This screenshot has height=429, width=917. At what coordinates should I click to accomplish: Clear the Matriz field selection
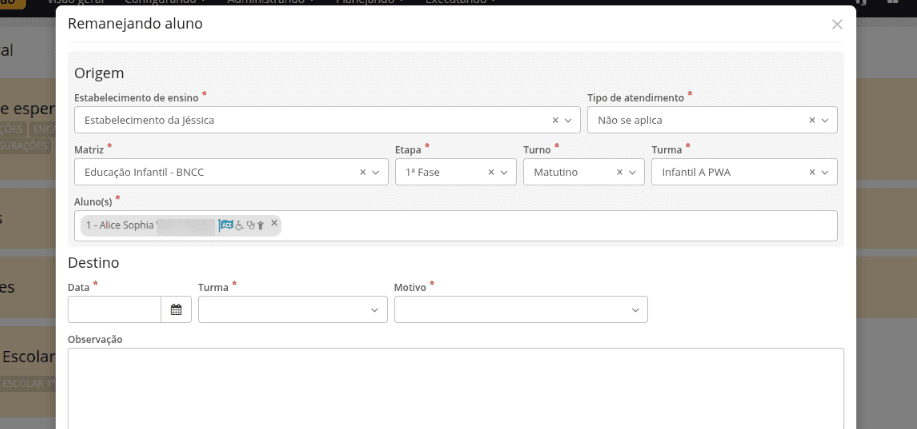(x=363, y=172)
